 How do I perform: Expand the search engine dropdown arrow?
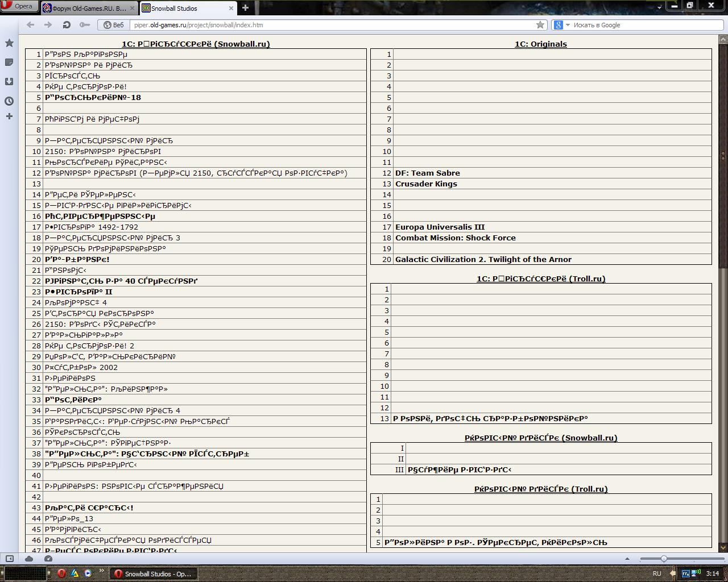[x=568, y=25]
